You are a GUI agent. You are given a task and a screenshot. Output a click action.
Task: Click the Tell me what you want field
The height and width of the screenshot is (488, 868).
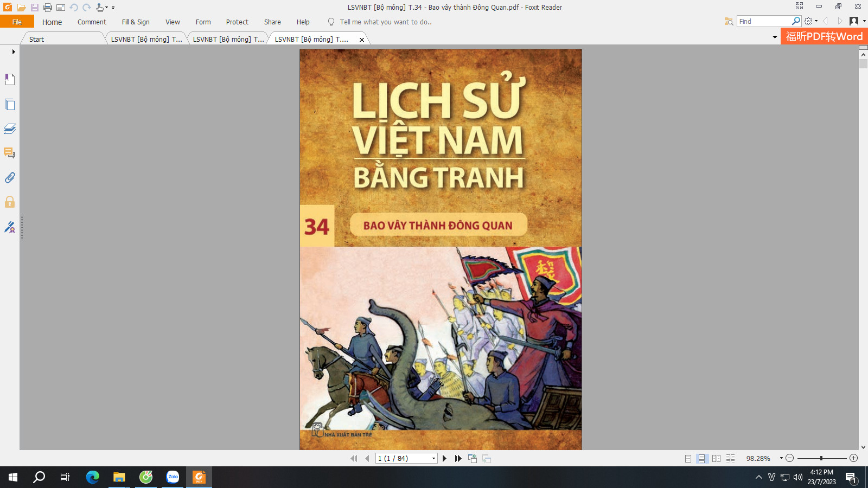[385, 22]
